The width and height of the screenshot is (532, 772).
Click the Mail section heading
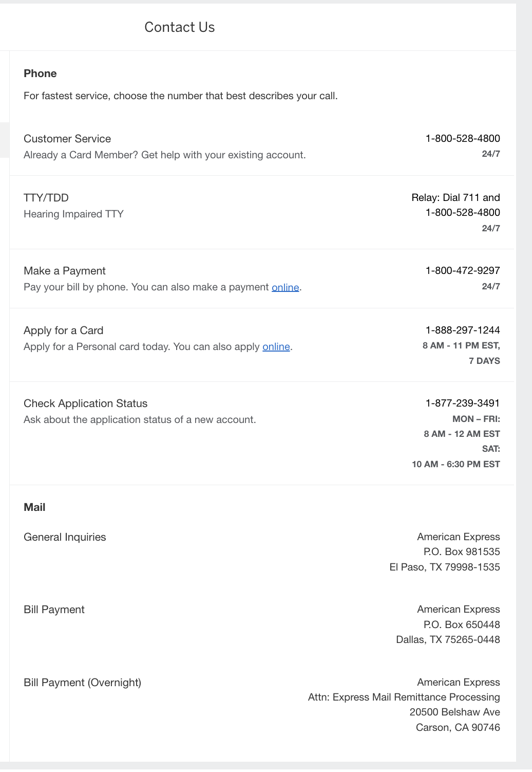pos(34,507)
